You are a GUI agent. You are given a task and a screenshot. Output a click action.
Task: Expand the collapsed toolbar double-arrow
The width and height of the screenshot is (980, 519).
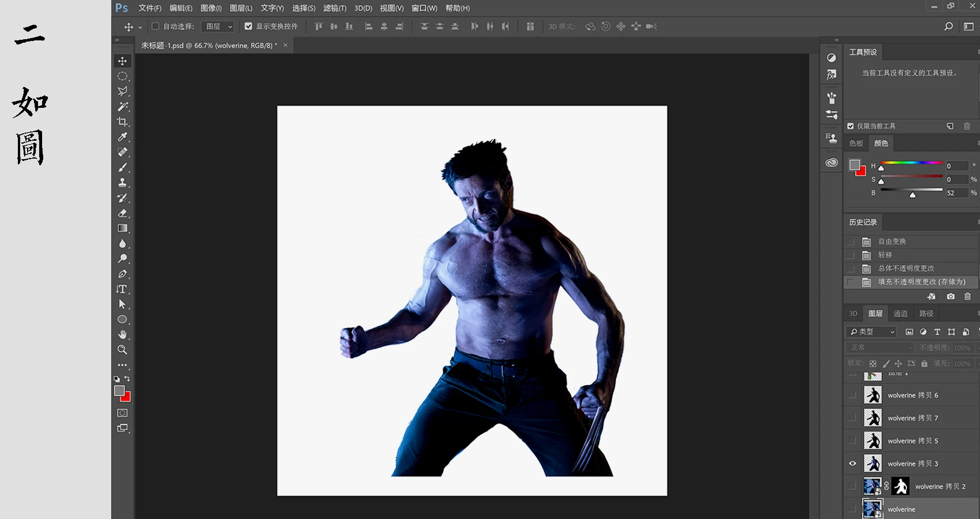tap(117, 40)
